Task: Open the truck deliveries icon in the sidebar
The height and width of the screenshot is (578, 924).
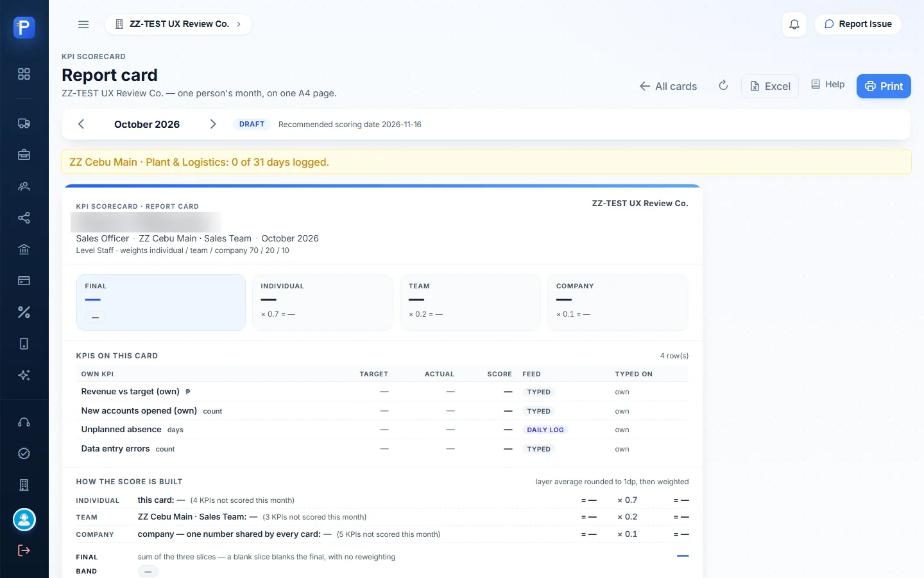Action: [24, 123]
